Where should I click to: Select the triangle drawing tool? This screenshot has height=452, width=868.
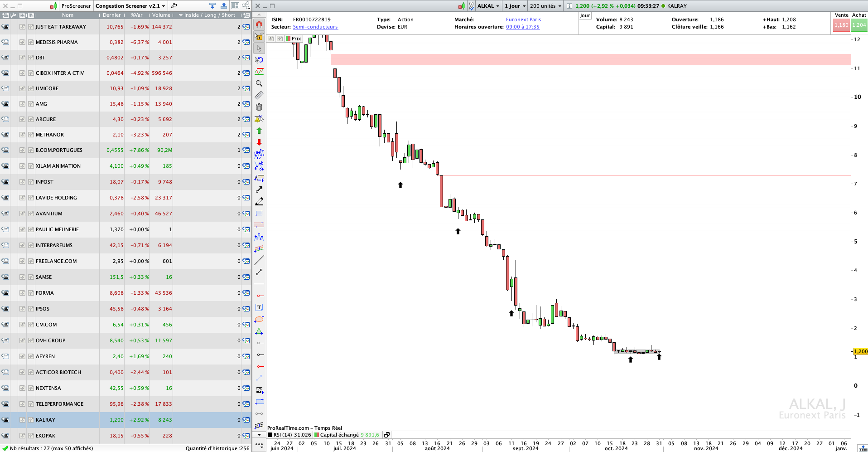pyautogui.click(x=259, y=331)
